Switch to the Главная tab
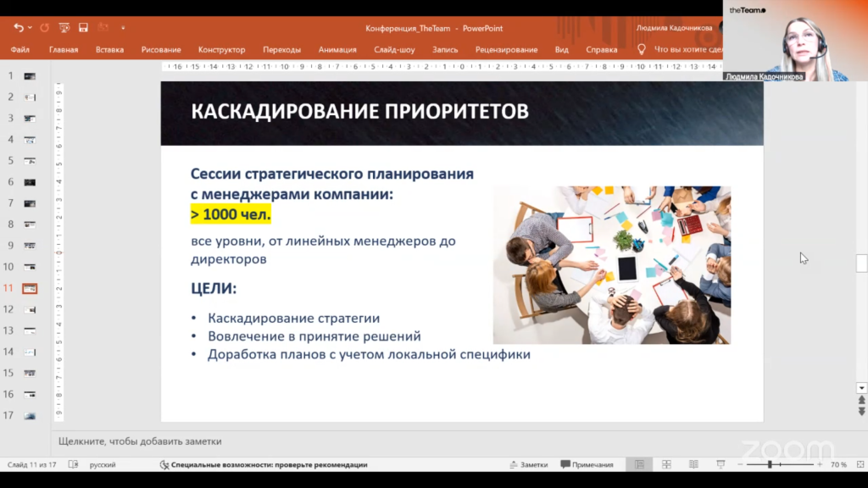 click(x=64, y=50)
